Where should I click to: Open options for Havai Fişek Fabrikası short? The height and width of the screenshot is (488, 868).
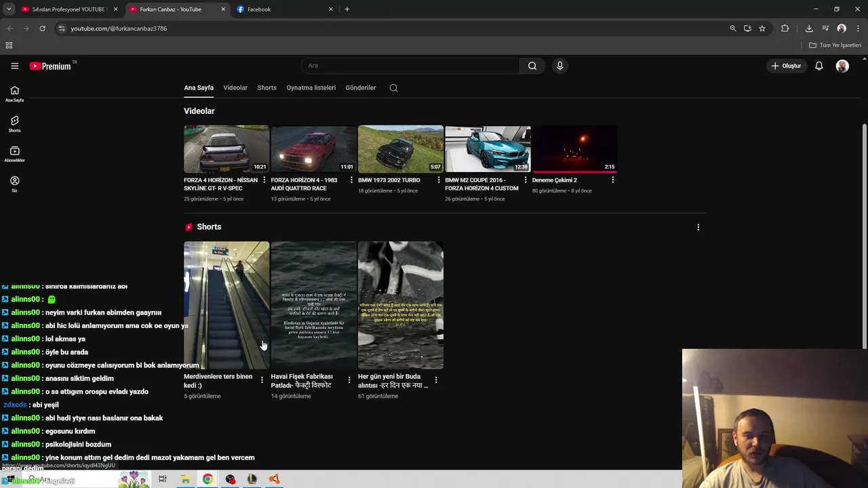[349, 380]
